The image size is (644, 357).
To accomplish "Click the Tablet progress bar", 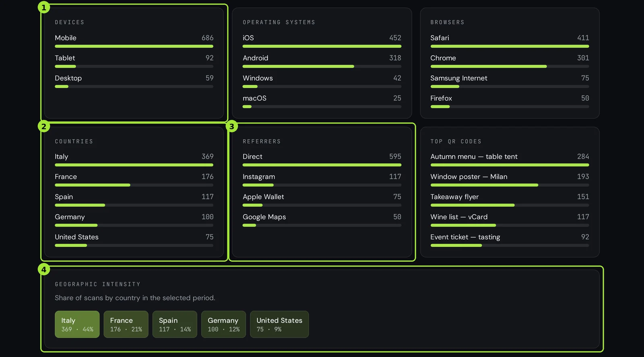I will [x=134, y=66].
